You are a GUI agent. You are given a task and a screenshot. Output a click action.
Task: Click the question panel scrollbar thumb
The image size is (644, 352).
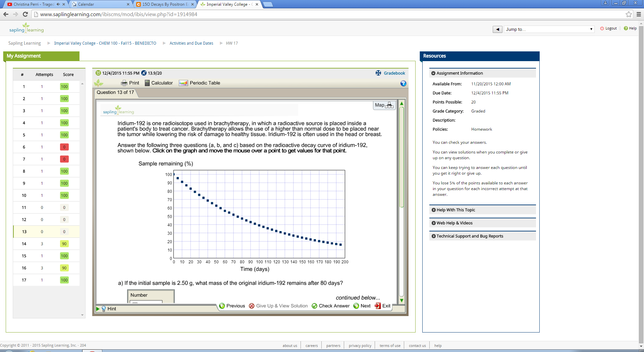(x=401, y=157)
